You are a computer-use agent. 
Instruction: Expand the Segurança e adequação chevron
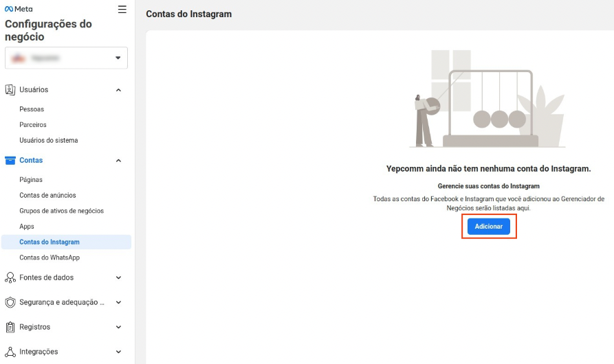point(118,302)
